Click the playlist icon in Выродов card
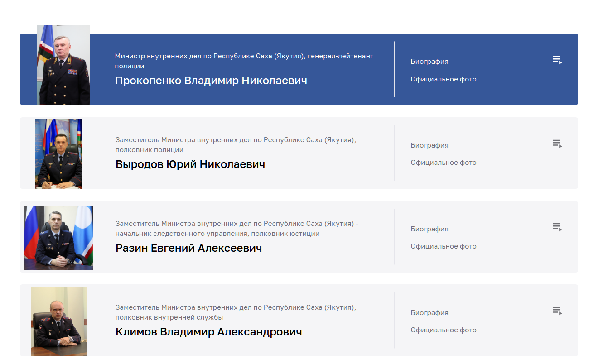The height and width of the screenshot is (364, 589). (x=557, y=144)
